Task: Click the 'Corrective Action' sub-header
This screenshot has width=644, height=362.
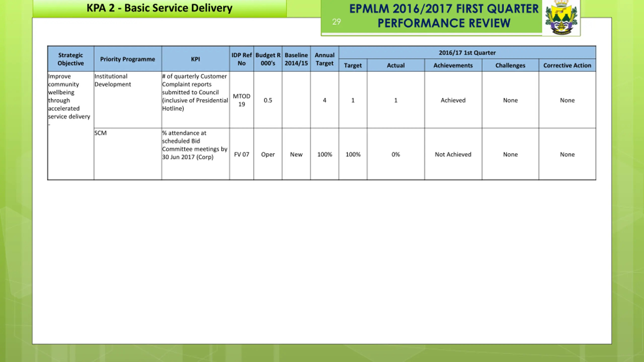Action: pos(567,65)
